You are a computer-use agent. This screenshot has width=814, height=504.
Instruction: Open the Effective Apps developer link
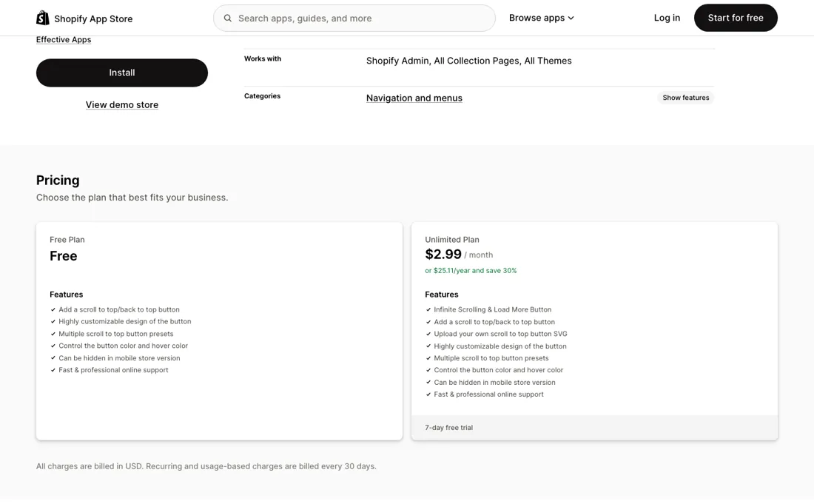[x=64, y=39]
